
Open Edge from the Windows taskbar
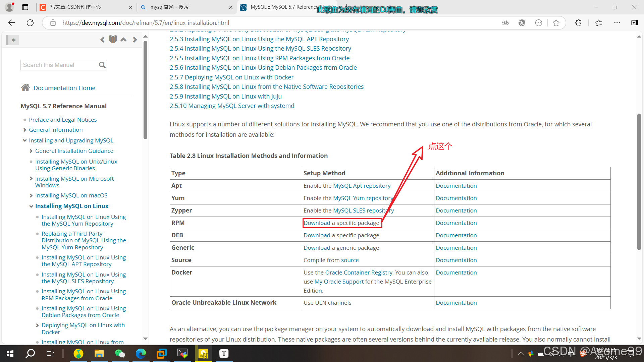pyautogui.click(x=141, y=353)
